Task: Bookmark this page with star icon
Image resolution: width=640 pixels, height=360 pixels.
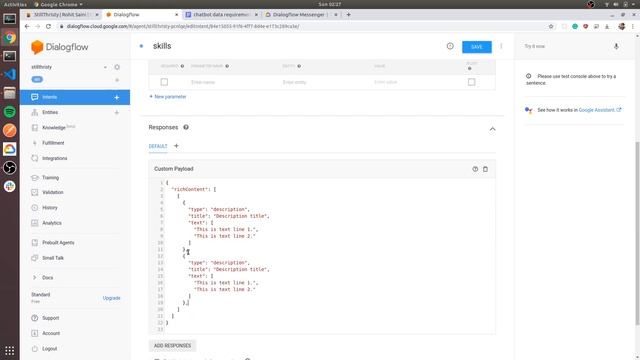Action: click(x=551, y=27)
